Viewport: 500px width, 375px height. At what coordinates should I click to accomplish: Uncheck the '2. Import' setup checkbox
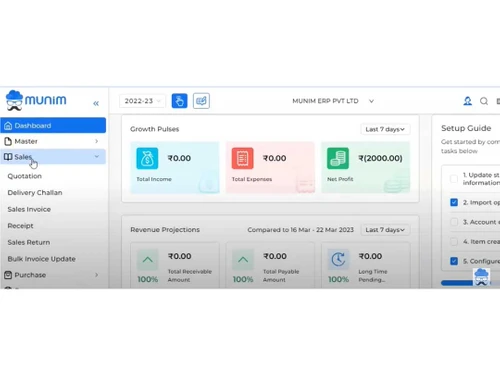point(454,202)
